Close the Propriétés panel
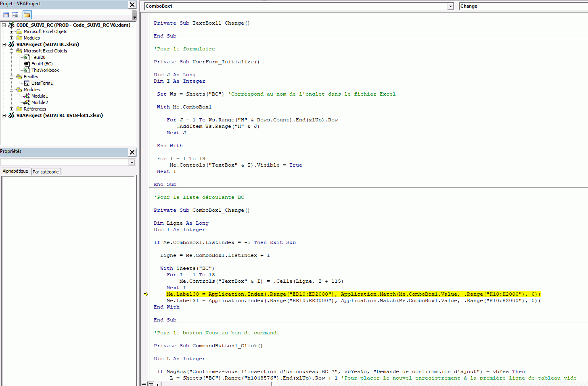 pyautogui.click(x=132, y=152)
